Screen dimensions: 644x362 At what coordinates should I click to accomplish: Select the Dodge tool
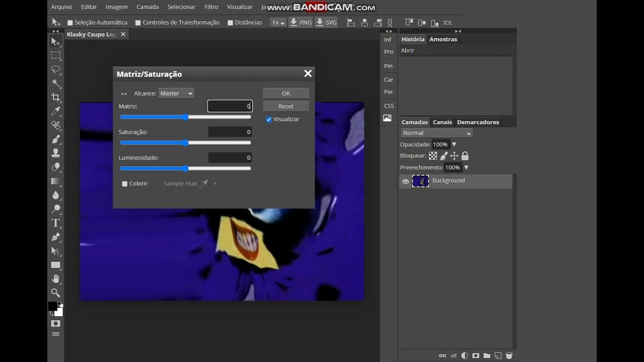coord(56,209)
